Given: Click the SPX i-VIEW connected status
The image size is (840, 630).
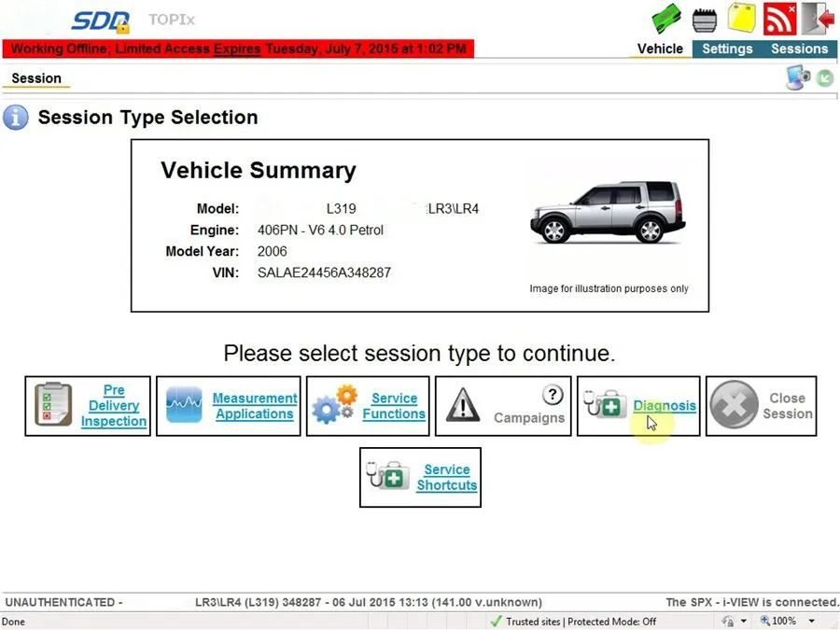Looking at the screenshot, I should (x=752, y=602).
